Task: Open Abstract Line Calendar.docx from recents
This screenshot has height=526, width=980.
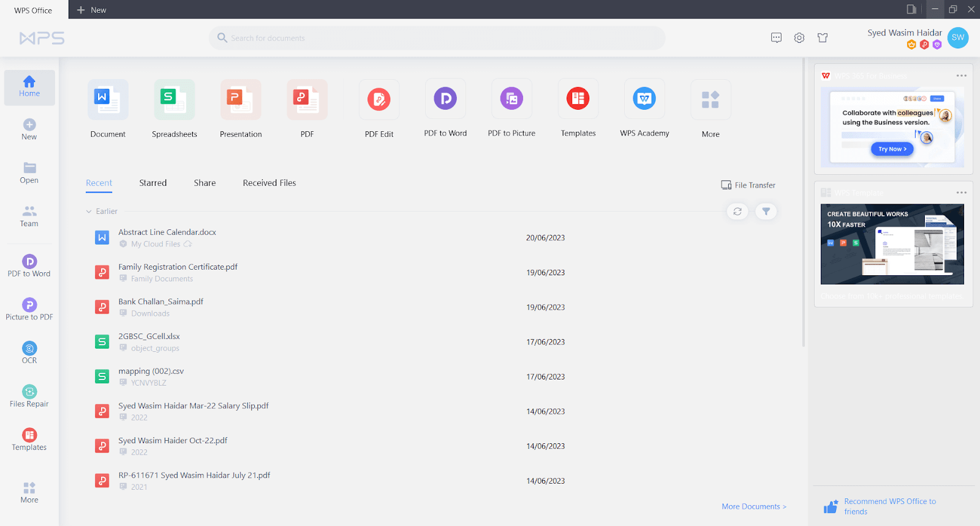Action: pos(167,232)
